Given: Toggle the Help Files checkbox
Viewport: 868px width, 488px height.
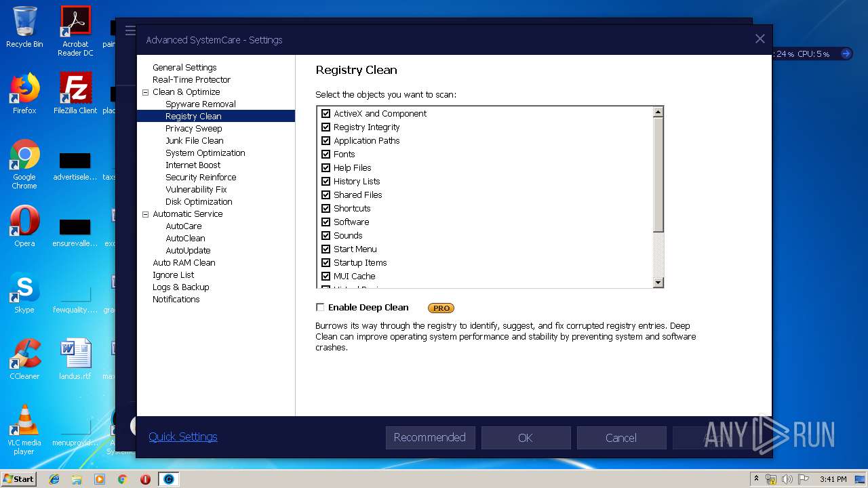Looking at the screenshot, I should [x=325, y=167].
